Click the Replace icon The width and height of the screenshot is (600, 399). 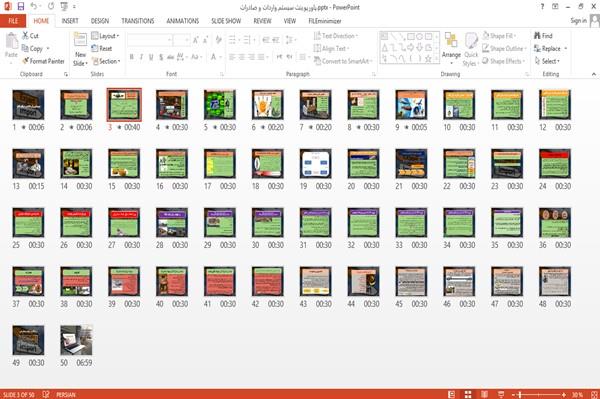pos(537,48)
